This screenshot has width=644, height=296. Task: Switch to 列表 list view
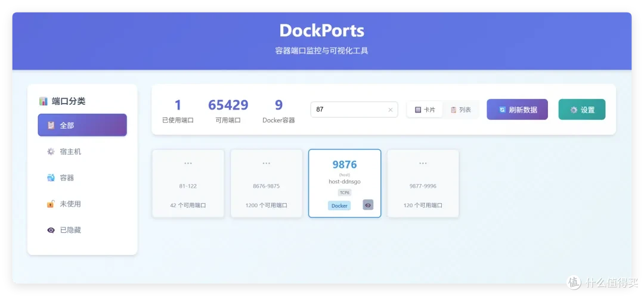tap(460, 110)
